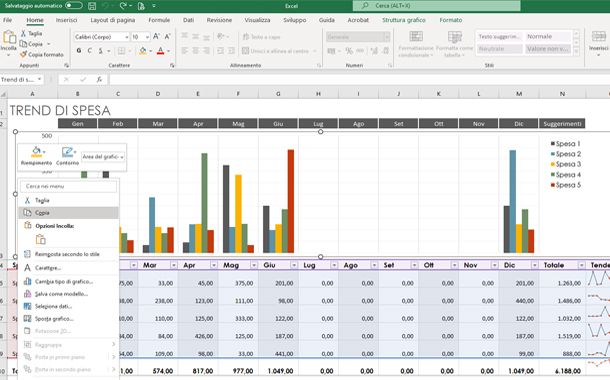Screen dimensions: 610x380
Task: Toggle bold G formatting button
Action: point(79,51)
